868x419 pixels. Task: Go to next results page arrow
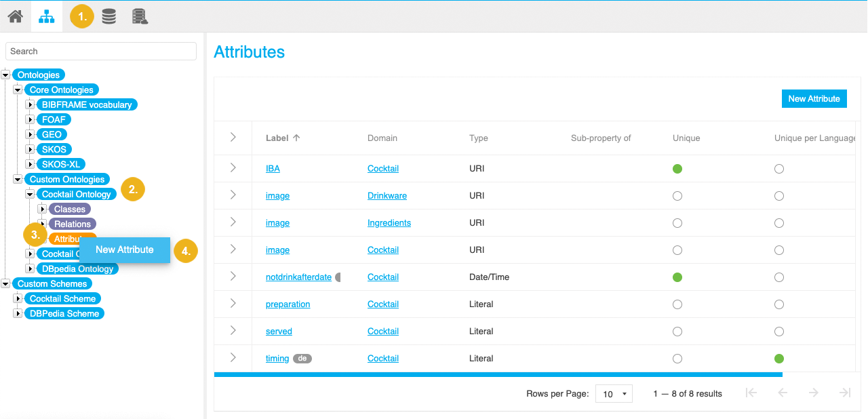tap(813, 393)
